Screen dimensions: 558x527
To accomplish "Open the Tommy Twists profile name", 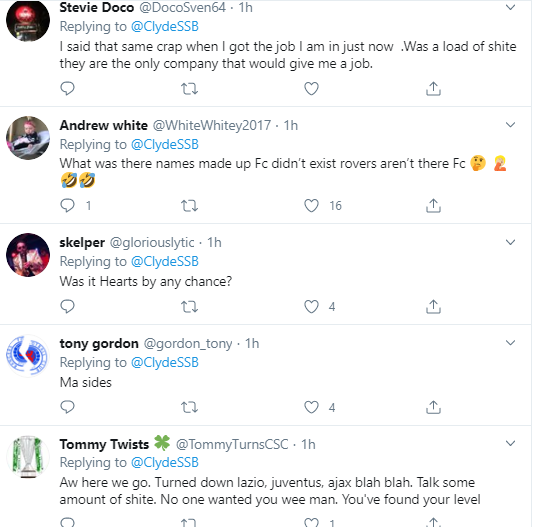I will tap(104, 444).
